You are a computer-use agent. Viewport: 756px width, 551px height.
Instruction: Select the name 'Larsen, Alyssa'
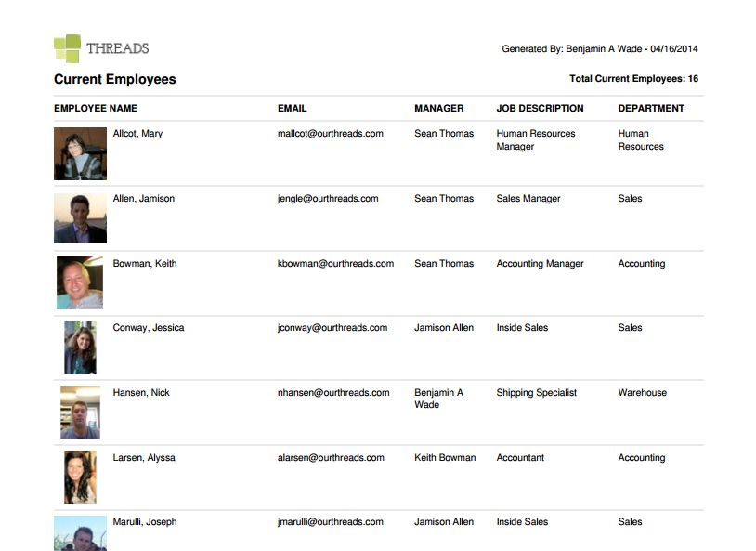144,457
